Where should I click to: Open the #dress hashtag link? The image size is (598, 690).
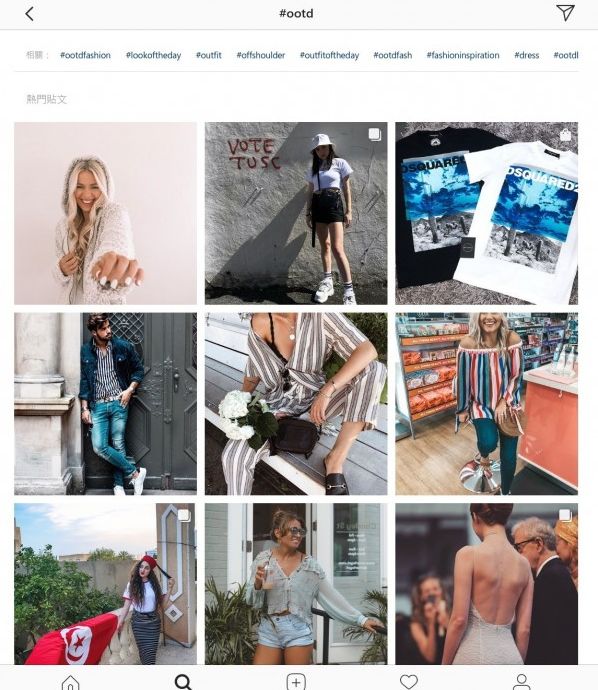[527, 55]
